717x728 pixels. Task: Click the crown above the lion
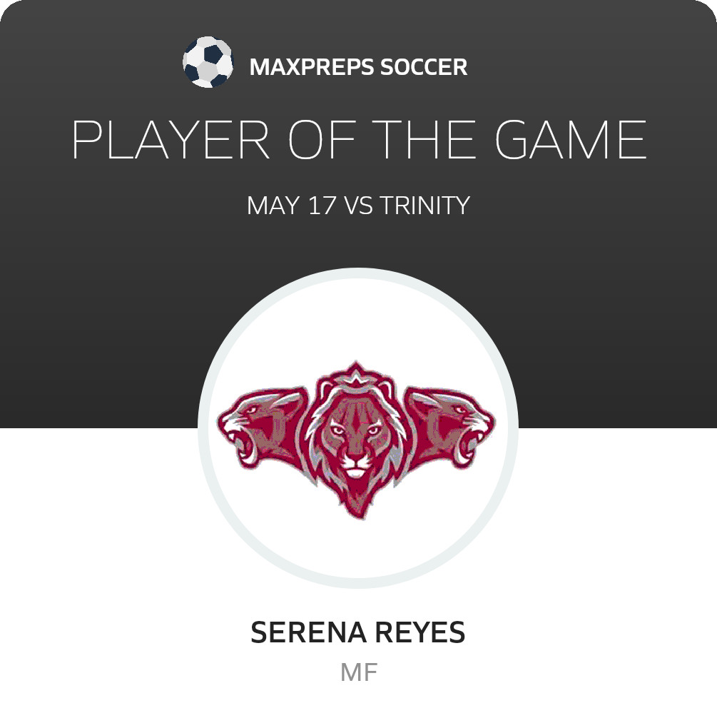click(x=356, y=377)
